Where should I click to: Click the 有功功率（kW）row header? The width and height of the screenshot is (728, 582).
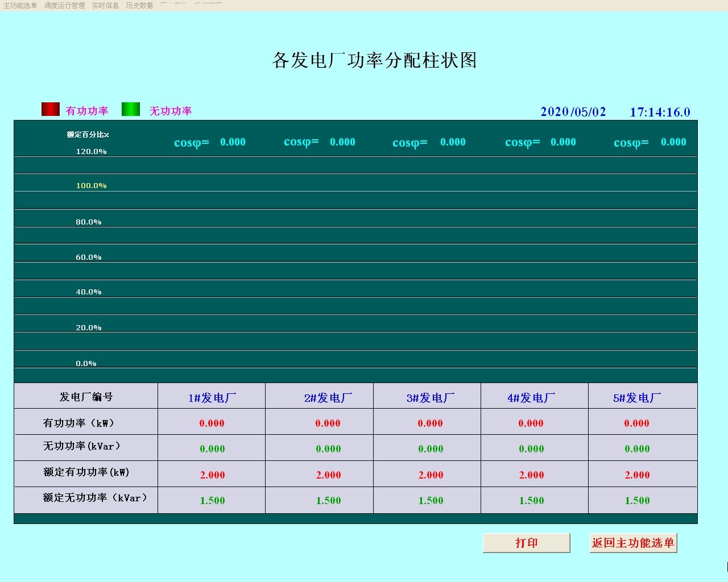point(78,423)
